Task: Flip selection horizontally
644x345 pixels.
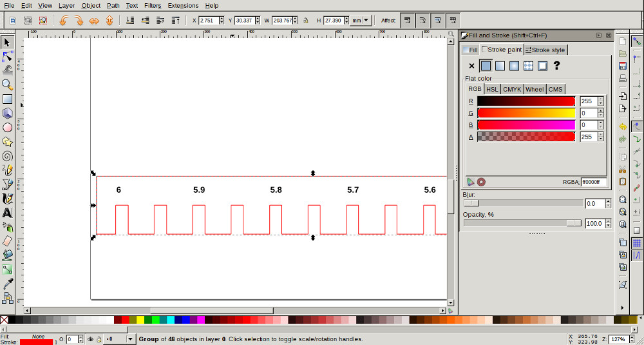Action: click(x=94, y=20)
